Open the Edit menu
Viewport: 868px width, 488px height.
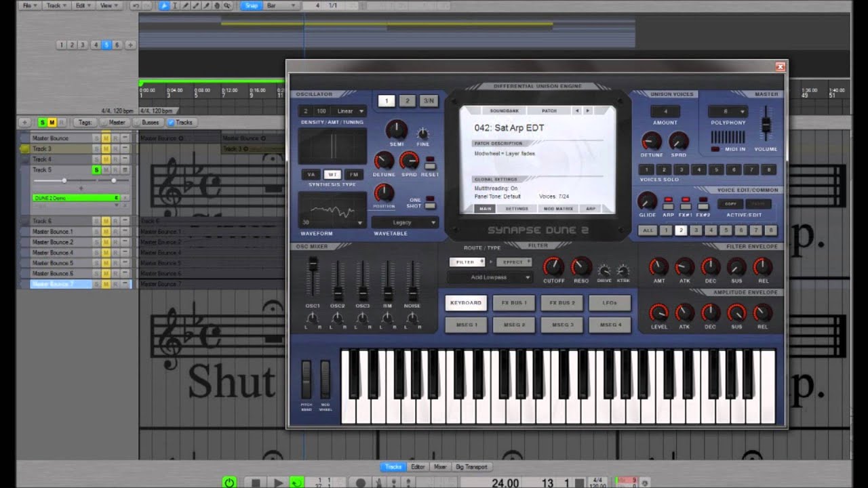coord(82,5)
